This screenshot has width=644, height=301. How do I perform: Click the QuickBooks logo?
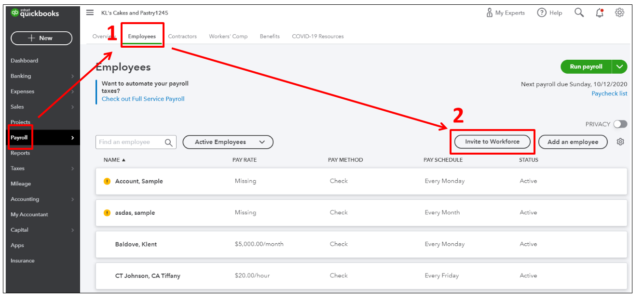[35, 13]
